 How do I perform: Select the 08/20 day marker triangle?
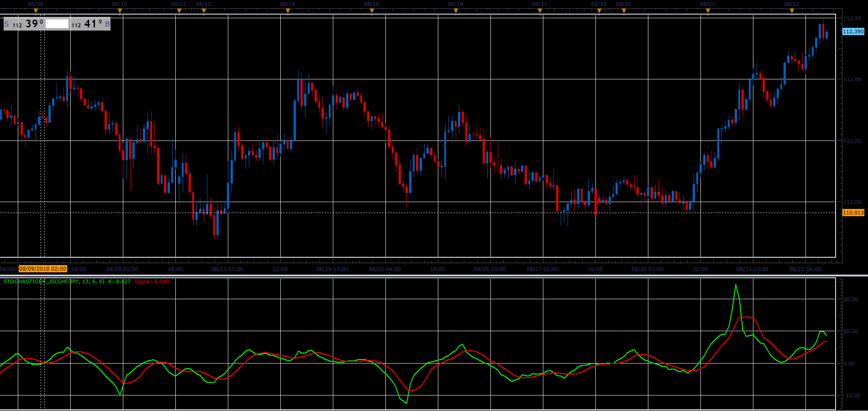pyautogui.click(x=624, y=11)
